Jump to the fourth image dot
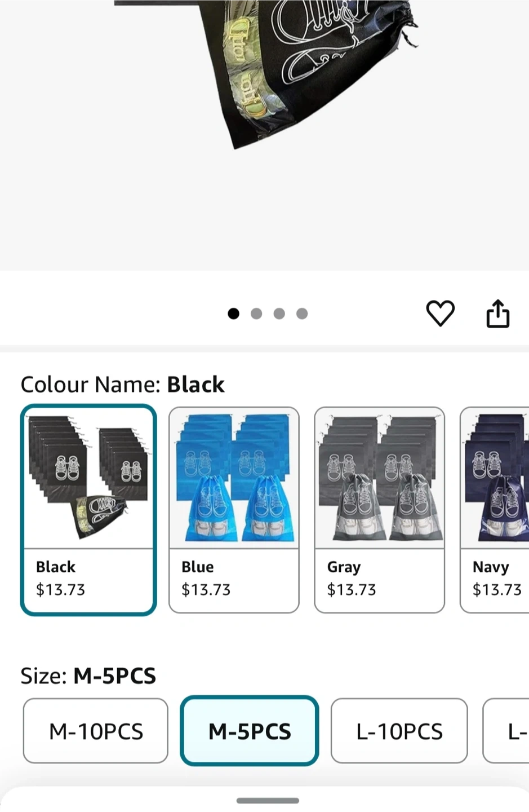Screen dimensions: 529x812 click(302, 314)
